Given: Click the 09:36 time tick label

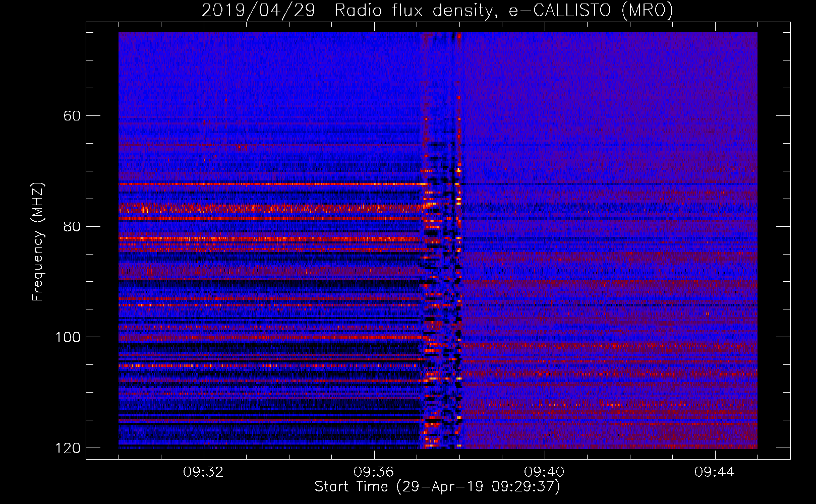Looking at the screenshot, I should tap(374, 472).
